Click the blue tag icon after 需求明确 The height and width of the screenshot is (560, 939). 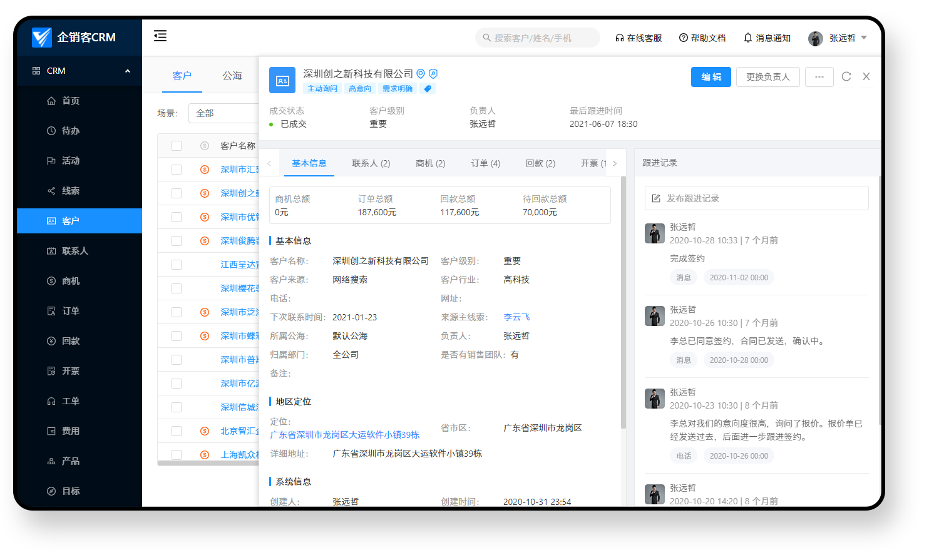[x=428, y=89]
